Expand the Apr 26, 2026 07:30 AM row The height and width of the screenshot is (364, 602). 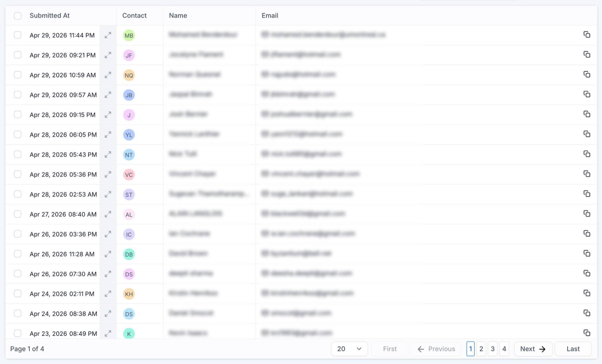pos(108,274)
